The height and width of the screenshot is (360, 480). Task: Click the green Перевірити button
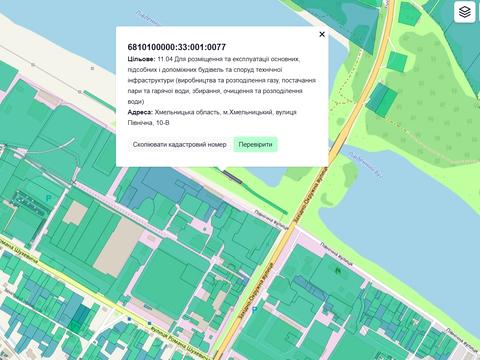click(x=255, y=144)
